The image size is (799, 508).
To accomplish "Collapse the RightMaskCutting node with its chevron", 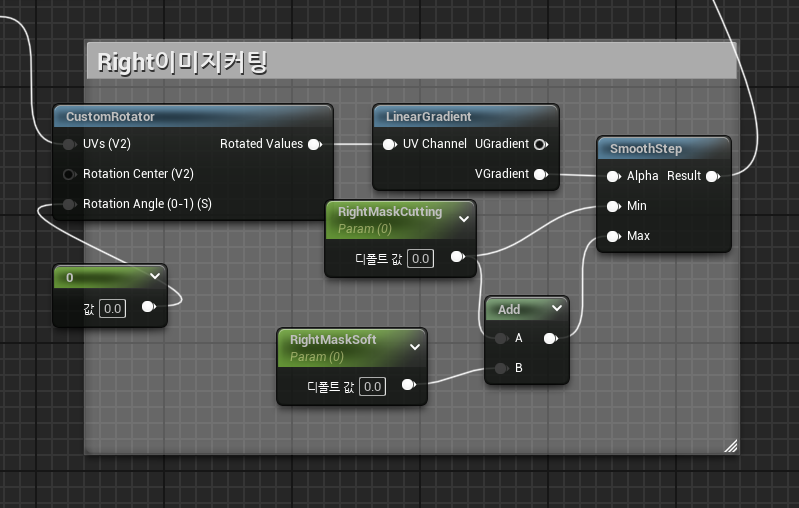I will (464, 219).
